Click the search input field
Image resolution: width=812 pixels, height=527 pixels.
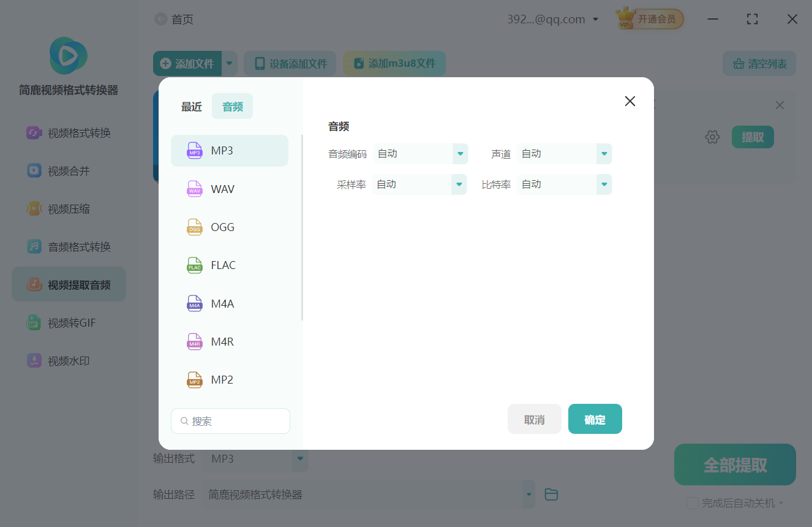[230, 421]
